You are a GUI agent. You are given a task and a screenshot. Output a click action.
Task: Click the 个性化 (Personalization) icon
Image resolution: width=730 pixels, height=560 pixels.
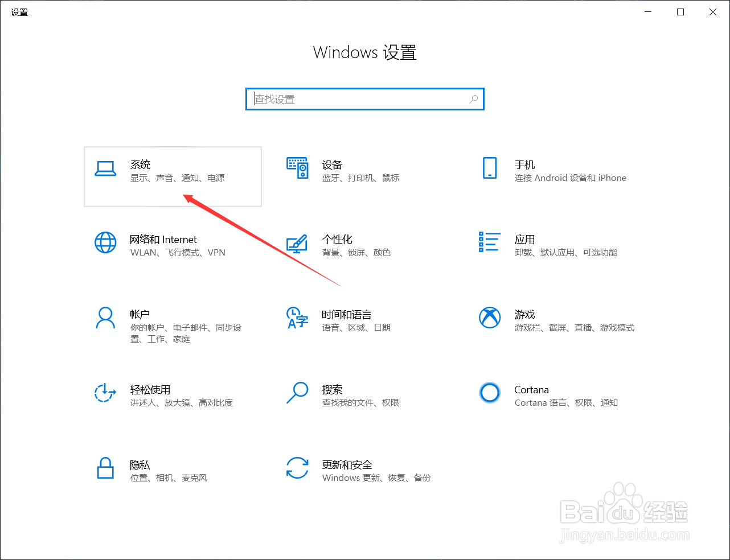pos(297,243)
